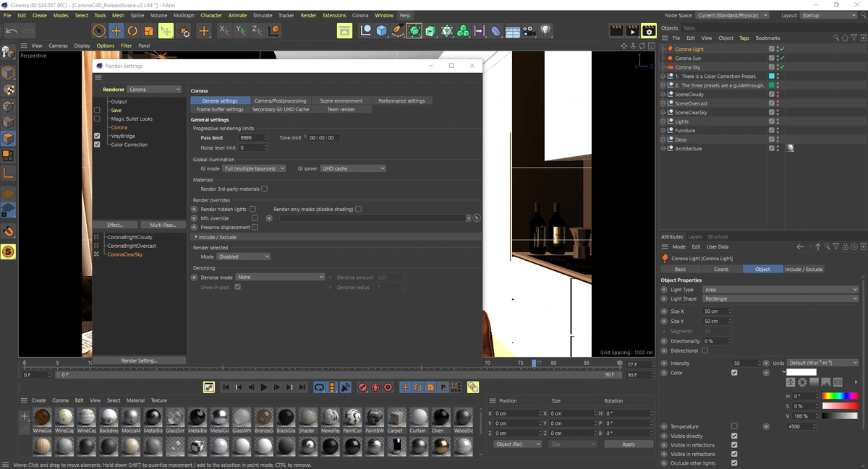Activate the Scale tool in top toolbar

[x=148, y=30]
